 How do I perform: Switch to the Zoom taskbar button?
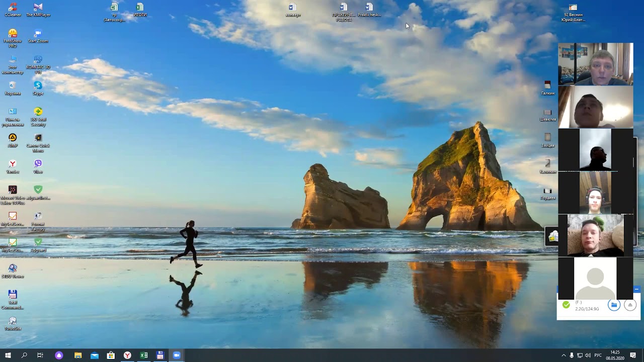[x=177, y=355]
